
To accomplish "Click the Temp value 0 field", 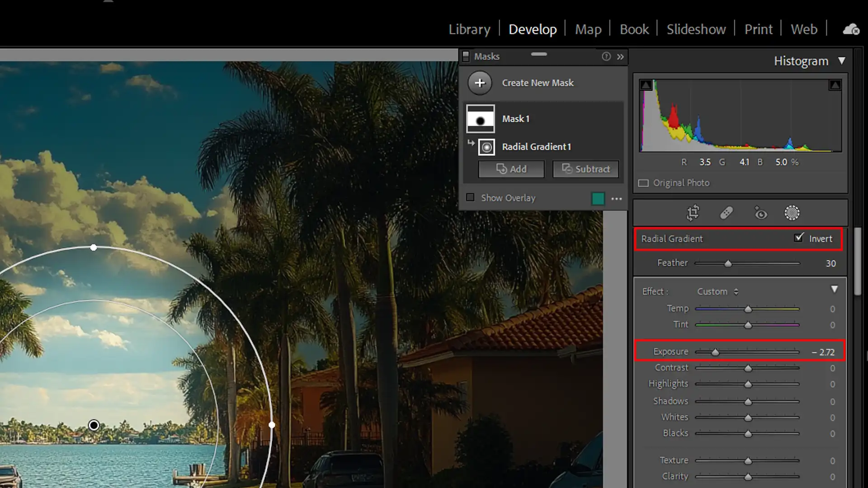I will point(832,309).
